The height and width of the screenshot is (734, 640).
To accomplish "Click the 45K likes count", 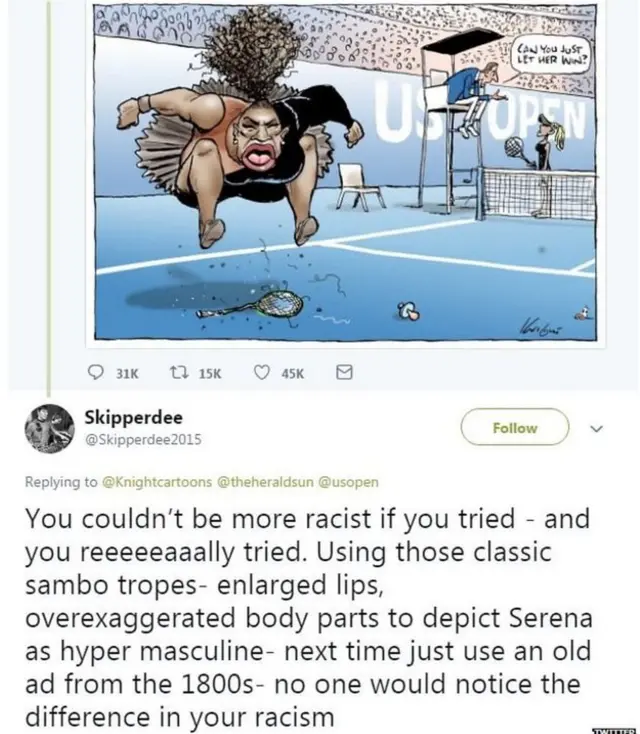I will coord(293,374).
